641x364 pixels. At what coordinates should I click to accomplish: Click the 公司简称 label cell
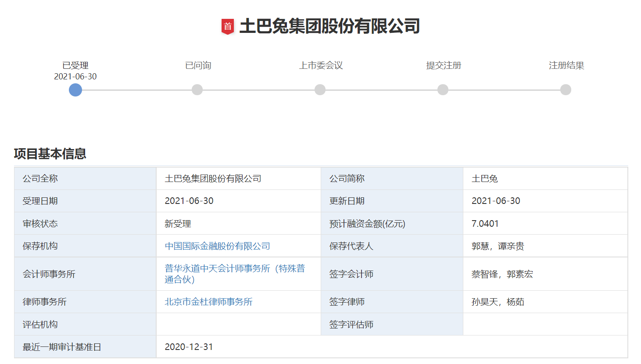click(392, 178)
